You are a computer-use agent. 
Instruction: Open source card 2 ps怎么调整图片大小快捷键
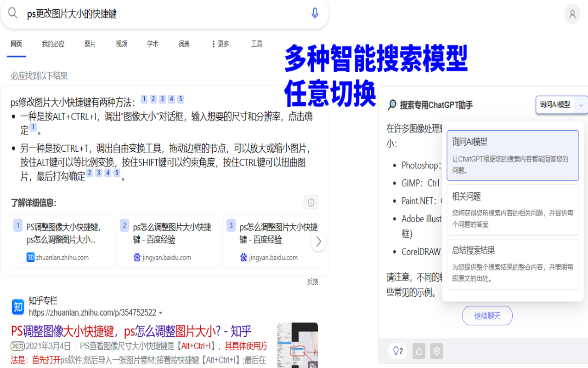168,241
